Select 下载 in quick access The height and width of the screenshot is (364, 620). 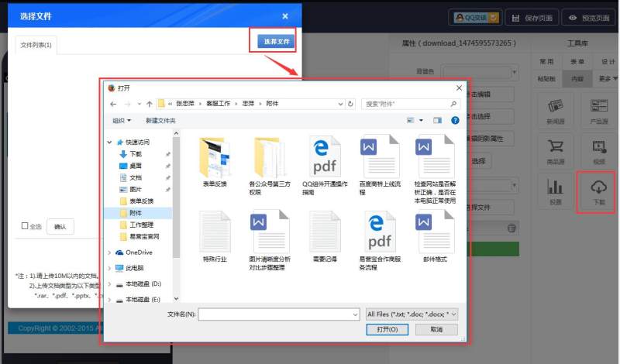click(135, 154)
